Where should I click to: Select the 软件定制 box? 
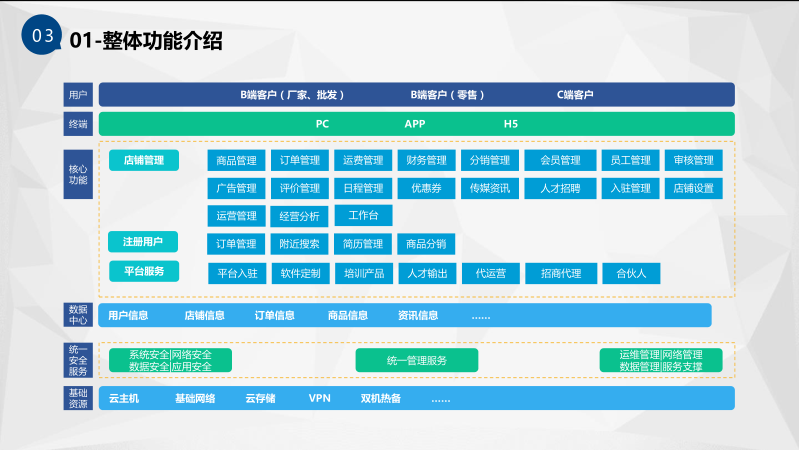tap(301, 273)
